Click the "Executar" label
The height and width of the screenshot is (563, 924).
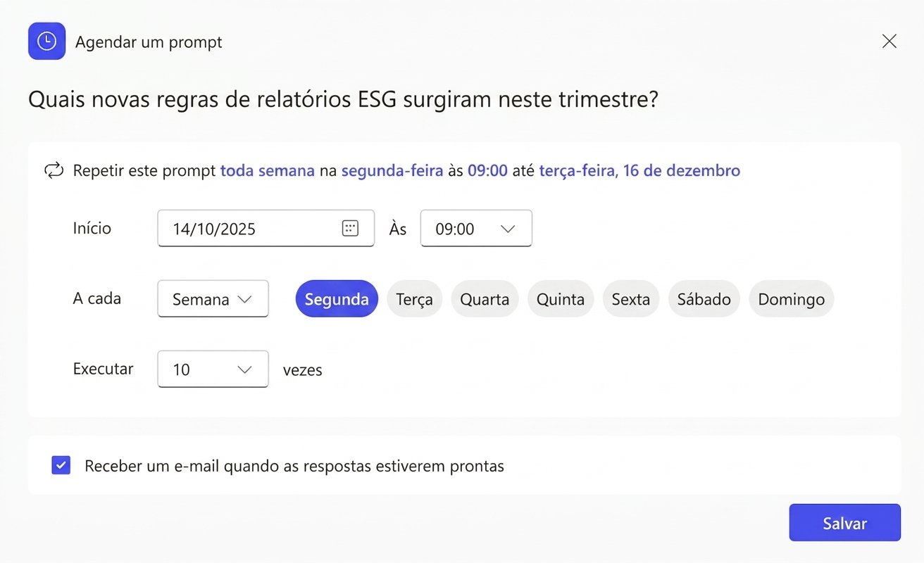tap(104, 369)
